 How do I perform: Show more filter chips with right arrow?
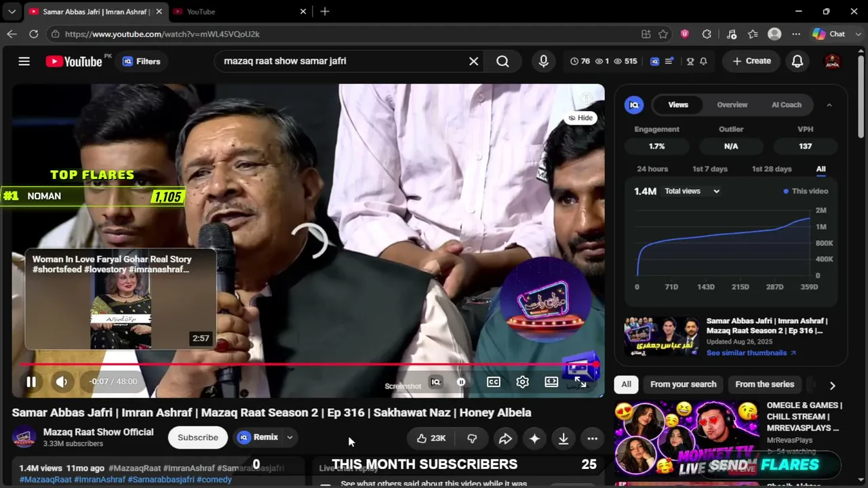tap(832, 385)
